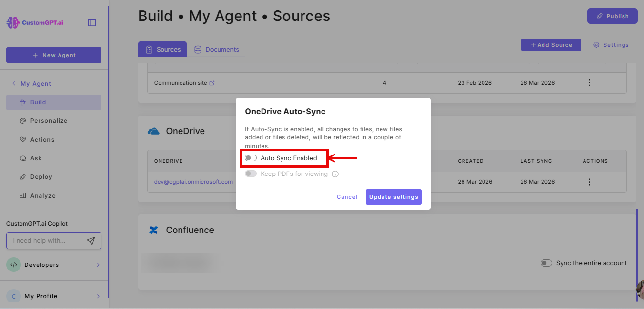Toggle Sync the entire account switch
This screenshot has height=309, width=644.
click(x=546, y=263)
